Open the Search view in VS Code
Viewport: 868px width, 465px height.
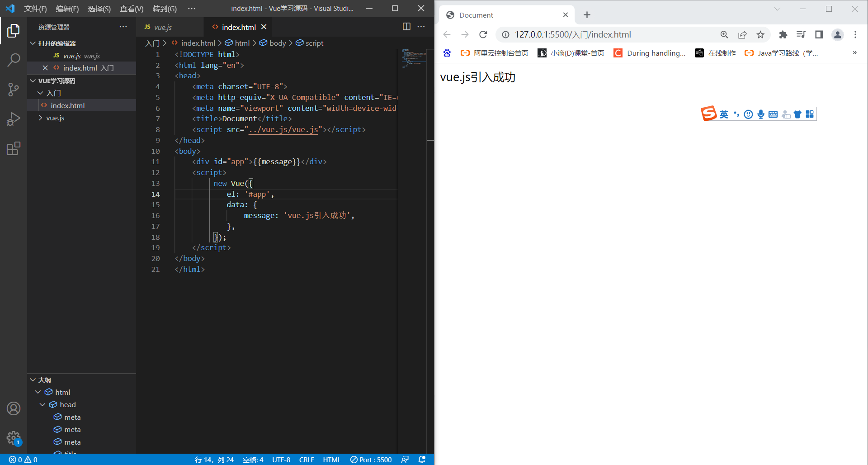[x=14, y=60]
